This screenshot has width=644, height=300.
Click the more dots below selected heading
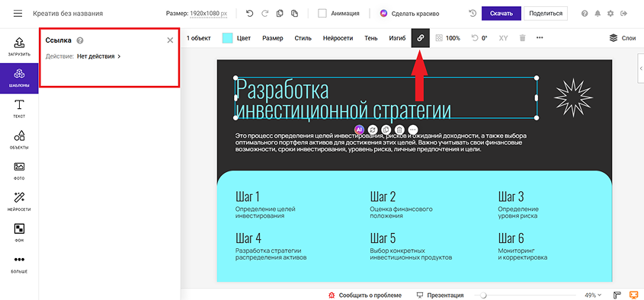click(x=413, y=129)
